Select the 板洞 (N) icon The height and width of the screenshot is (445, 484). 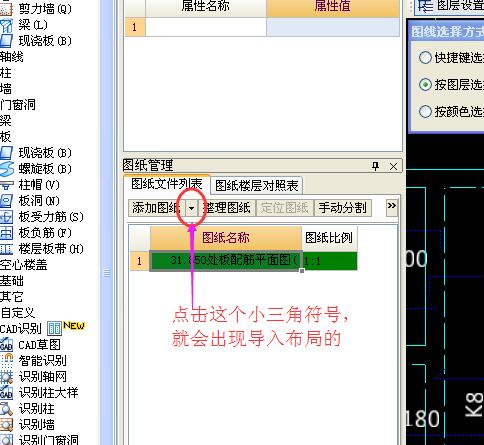point(6,201)
